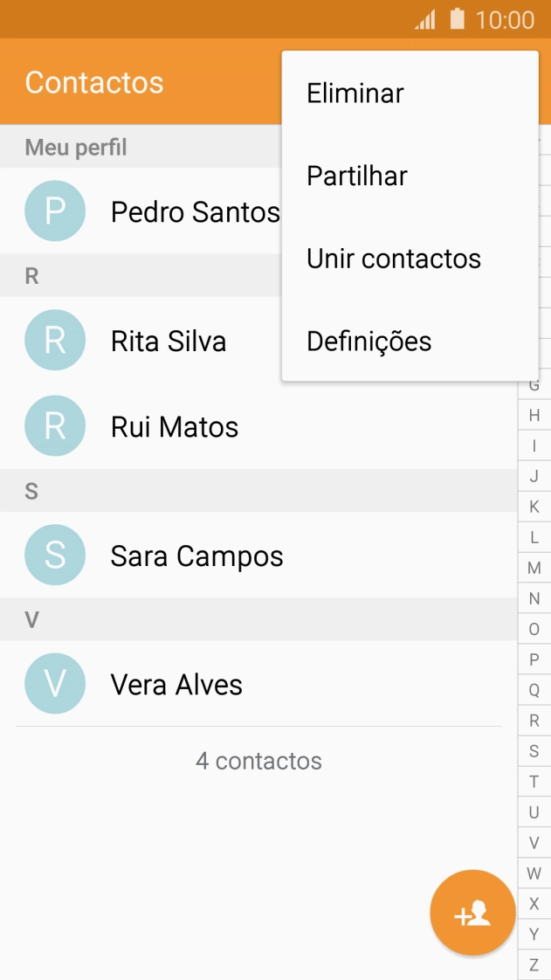The image size is (551, 980).
Task: Tap the add new contact button
Action: coord(471,911)
